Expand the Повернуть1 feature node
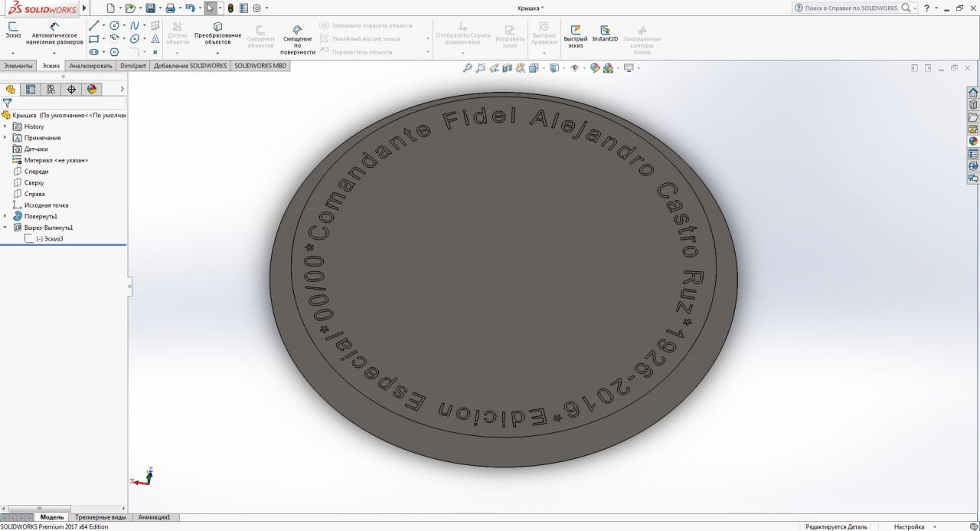 pyautogui.click(x=5, y=216)
